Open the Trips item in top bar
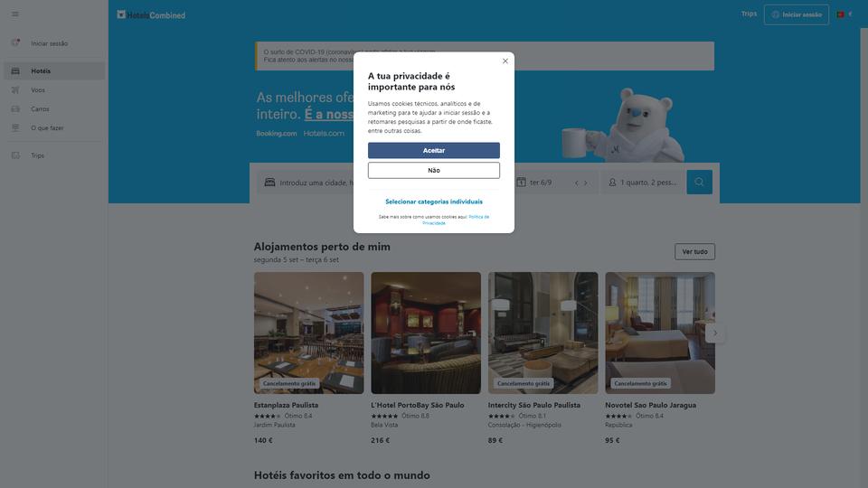This screenshot has width=868, height=488. 749,14
